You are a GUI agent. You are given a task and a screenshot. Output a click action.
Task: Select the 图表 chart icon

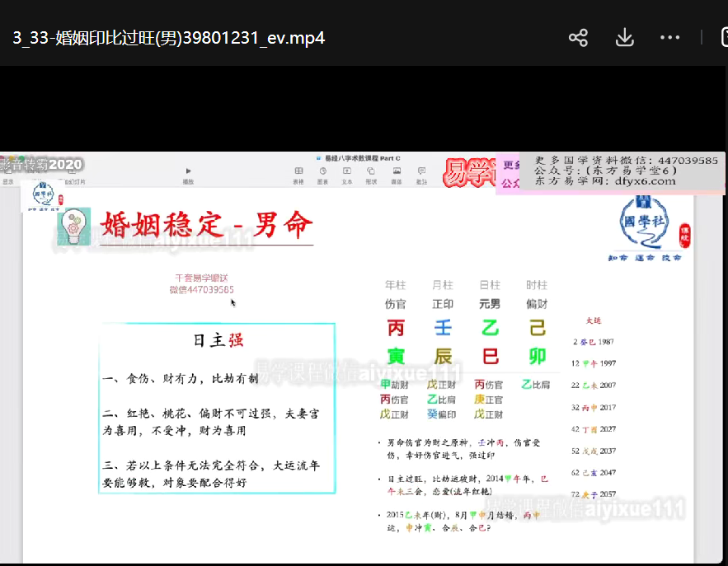[322, 175]
